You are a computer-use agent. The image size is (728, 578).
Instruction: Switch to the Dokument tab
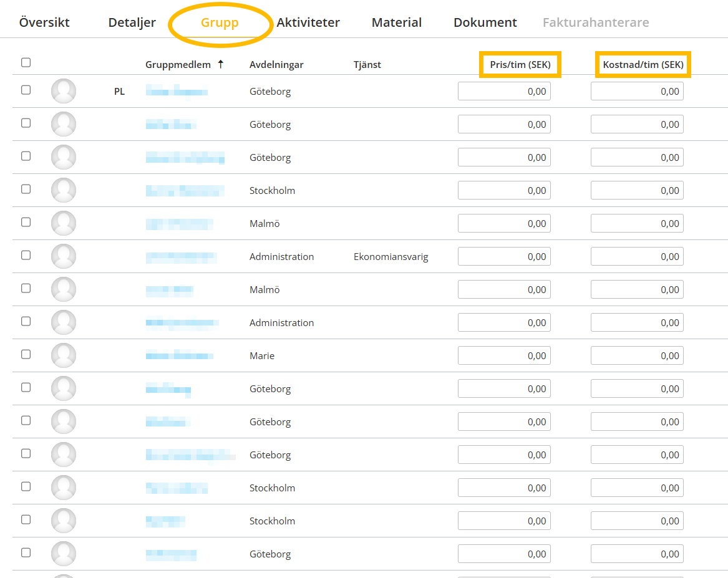(x=485, y=23)
